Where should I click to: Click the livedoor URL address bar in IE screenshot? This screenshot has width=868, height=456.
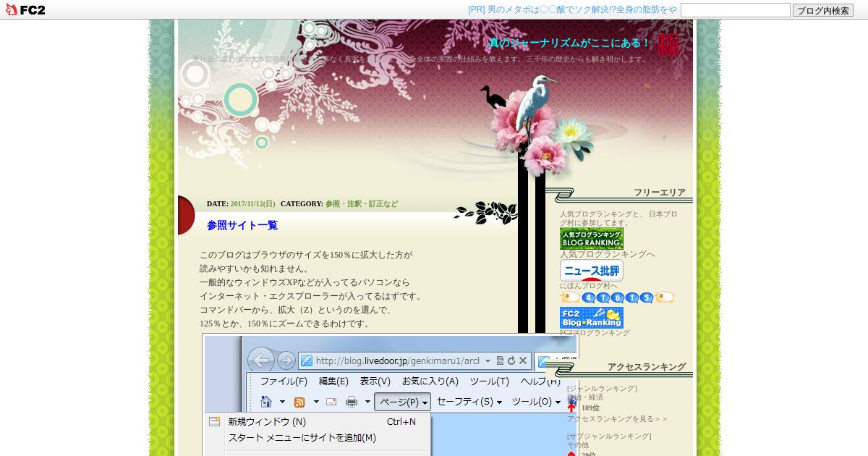[397, 360]
